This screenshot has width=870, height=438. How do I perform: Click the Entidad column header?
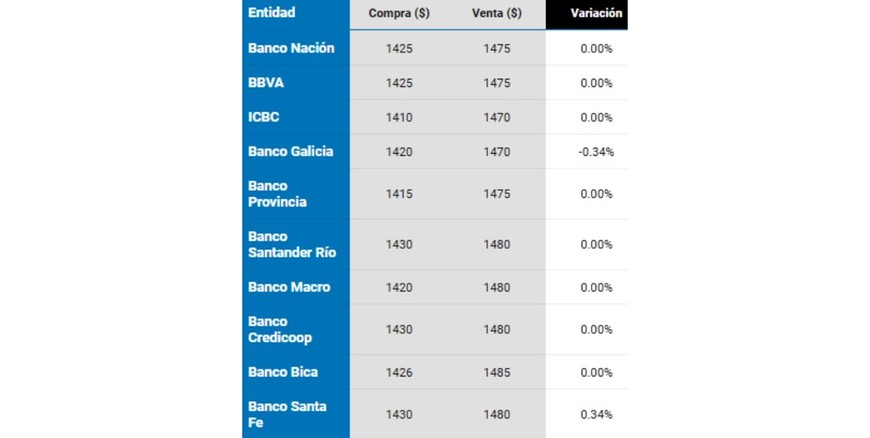tap(272, 13)
